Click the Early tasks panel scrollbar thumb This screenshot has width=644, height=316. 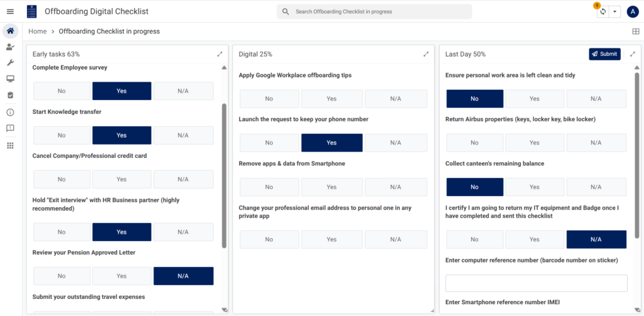224,176
